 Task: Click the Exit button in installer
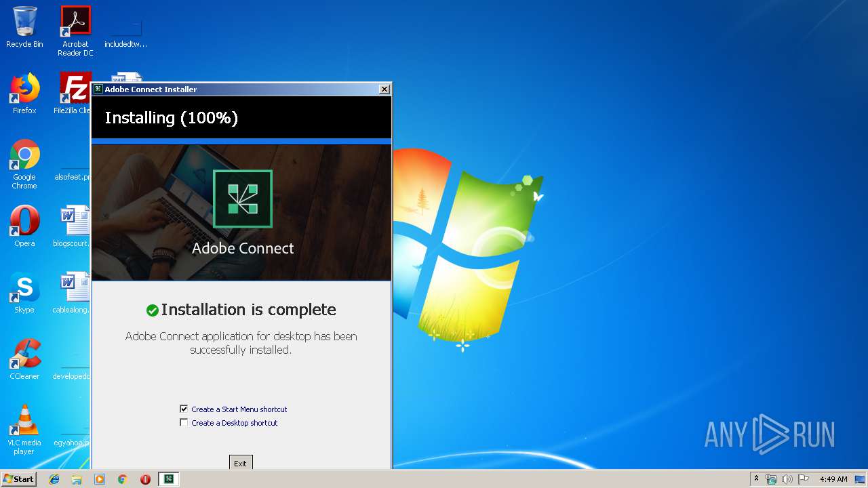[241, 462]
